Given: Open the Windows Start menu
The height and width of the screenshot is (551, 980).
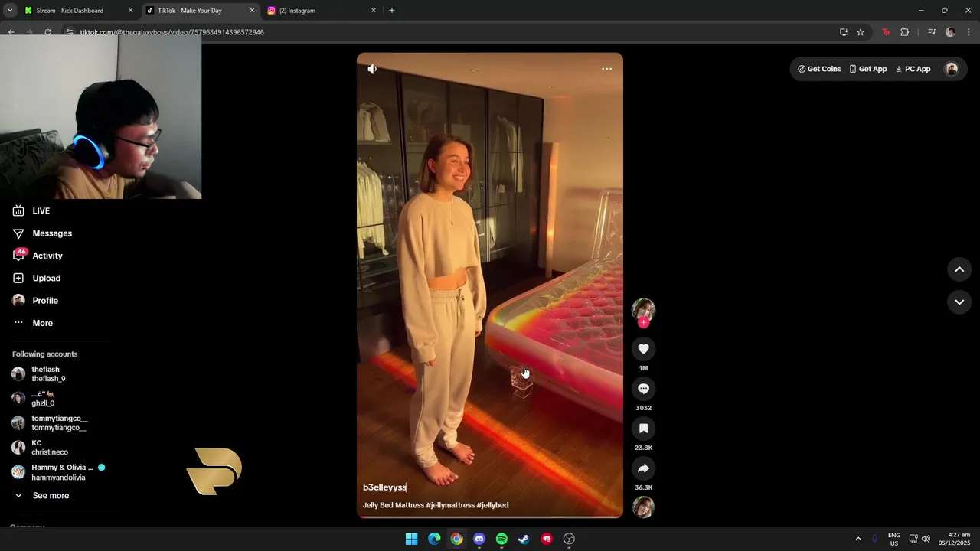Looking at the screenshot, I should click(x=412, y=539).
